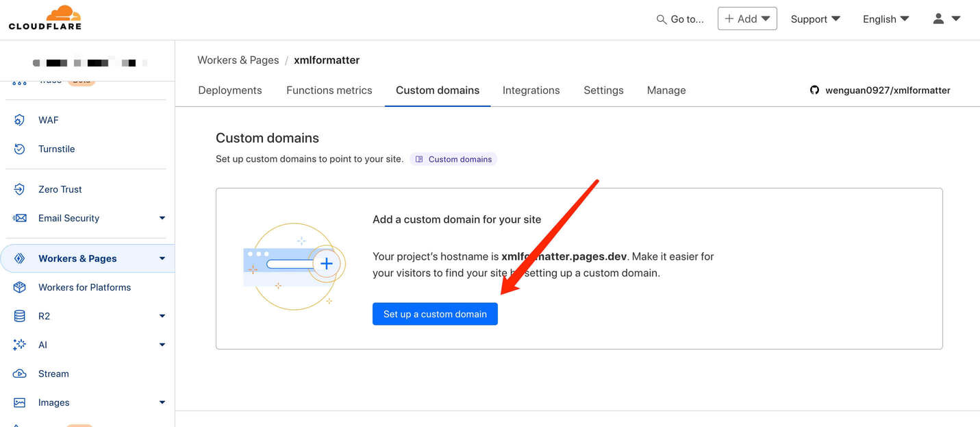980x427 pixels.
Task: Click the R2 storage icon
Action: pyautogui.click(x=18, y=316)
